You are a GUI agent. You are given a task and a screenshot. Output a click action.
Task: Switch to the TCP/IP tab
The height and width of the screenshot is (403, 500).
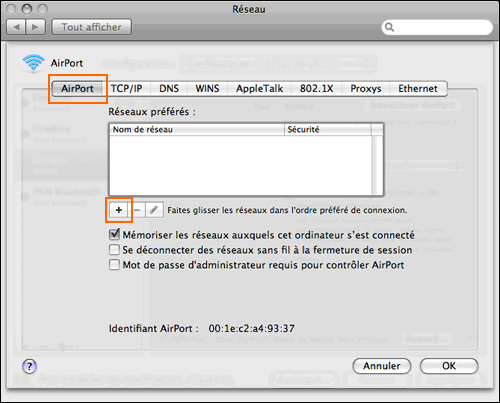tap(127, 89)
